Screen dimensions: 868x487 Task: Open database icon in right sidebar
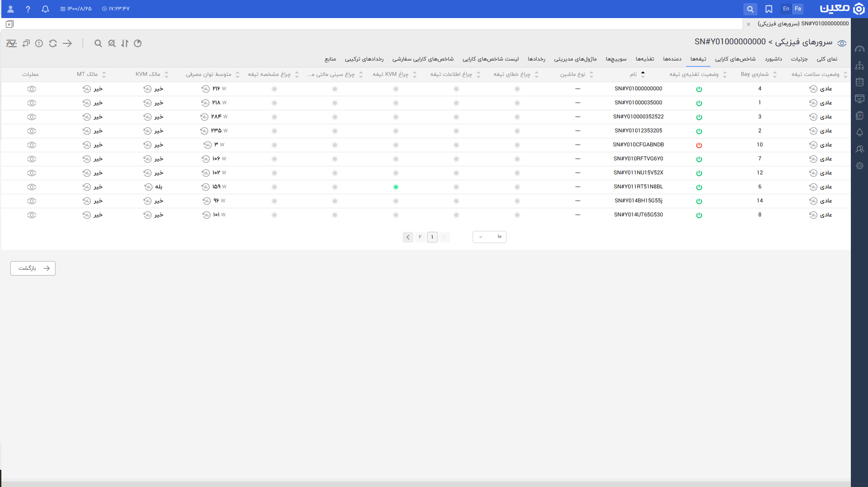(859, 82)
